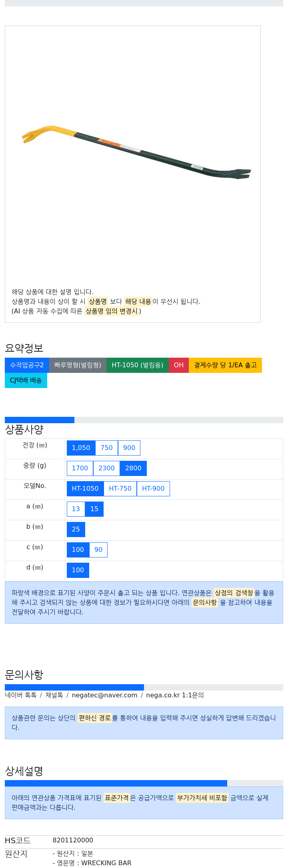Image resolution: width=288 pixels, height=868 pixels.
Task: Click the 결제수량 당 1/EA 출고 badge
Action: (x=225, y=365)
